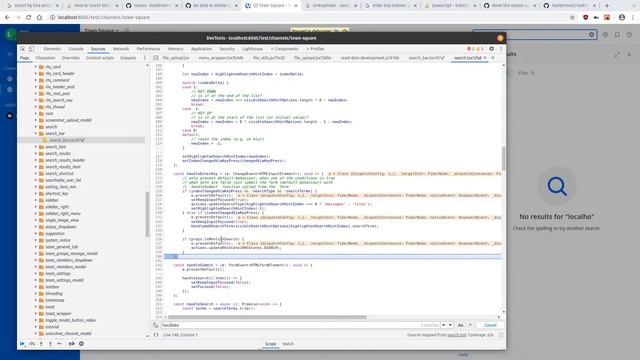Close the search.tsx file tab
Screen dimensions: 640x360
coord(485,58)
